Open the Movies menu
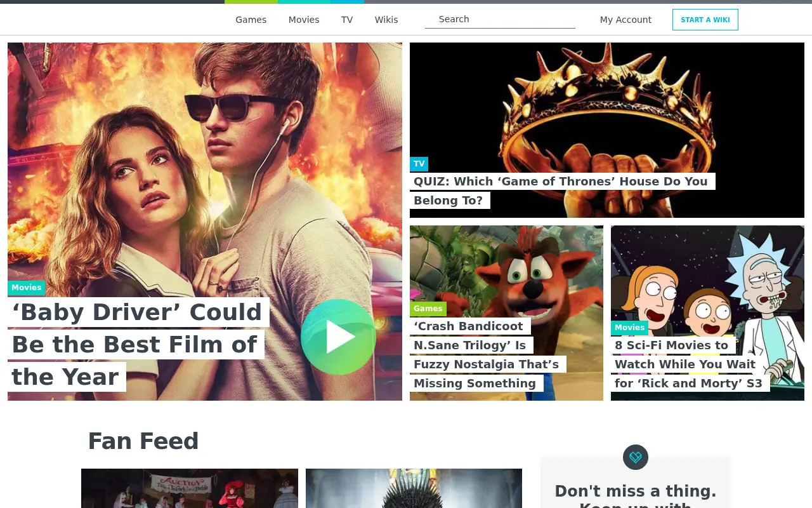812x508 pixels. 304,20
